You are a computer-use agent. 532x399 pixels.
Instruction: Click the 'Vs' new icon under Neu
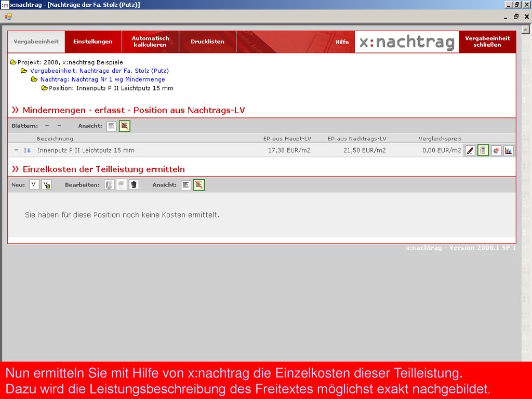point(47,185)
